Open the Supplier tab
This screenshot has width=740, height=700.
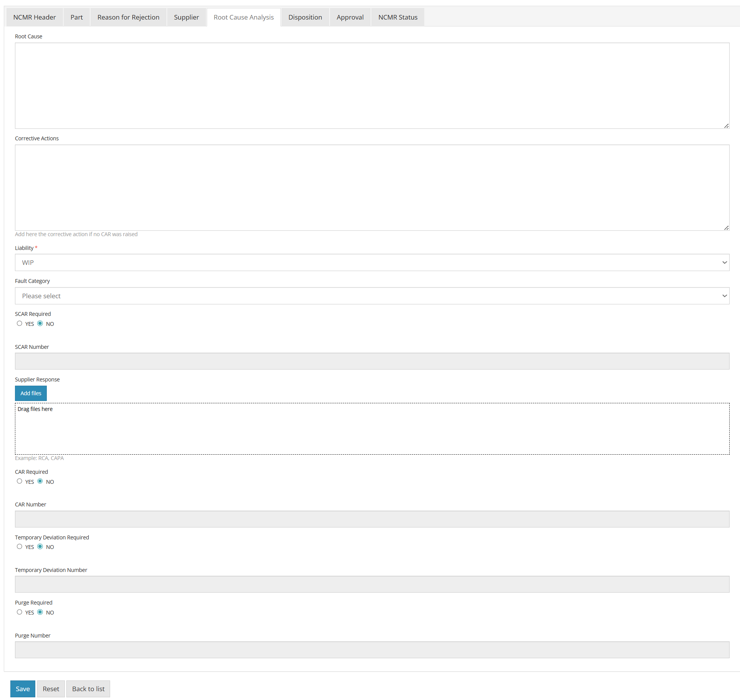(x=186, y=17)
